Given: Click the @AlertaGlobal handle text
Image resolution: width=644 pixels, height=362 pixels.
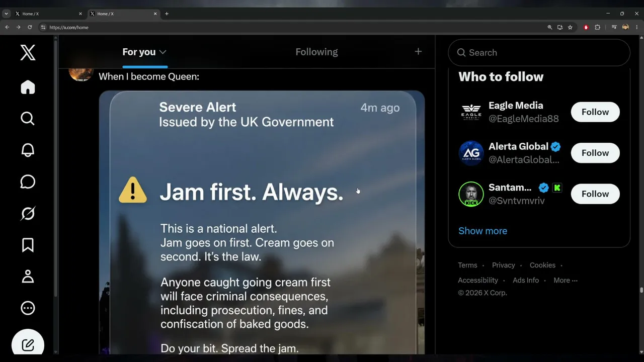Looking at the screenshot, I should click(524, 159).
